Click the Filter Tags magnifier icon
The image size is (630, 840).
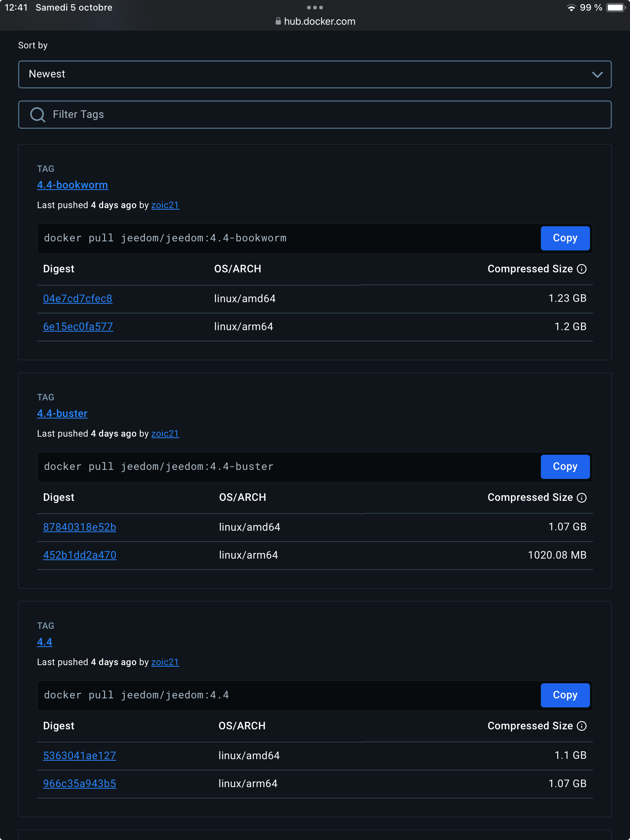coord(37,114)
